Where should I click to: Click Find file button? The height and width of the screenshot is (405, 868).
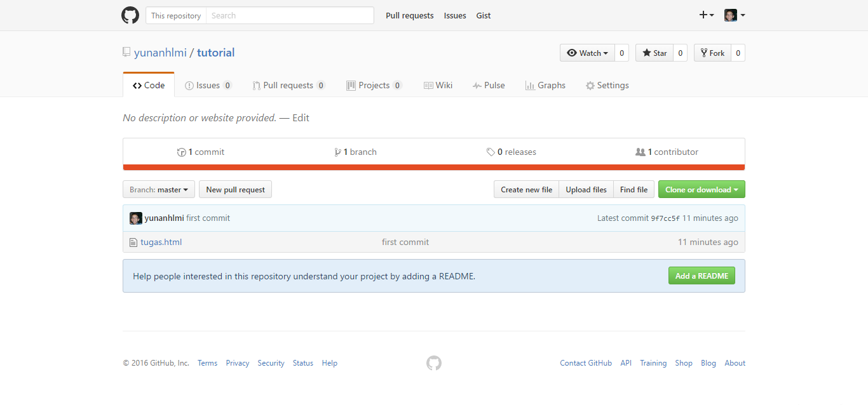point(634,189)
